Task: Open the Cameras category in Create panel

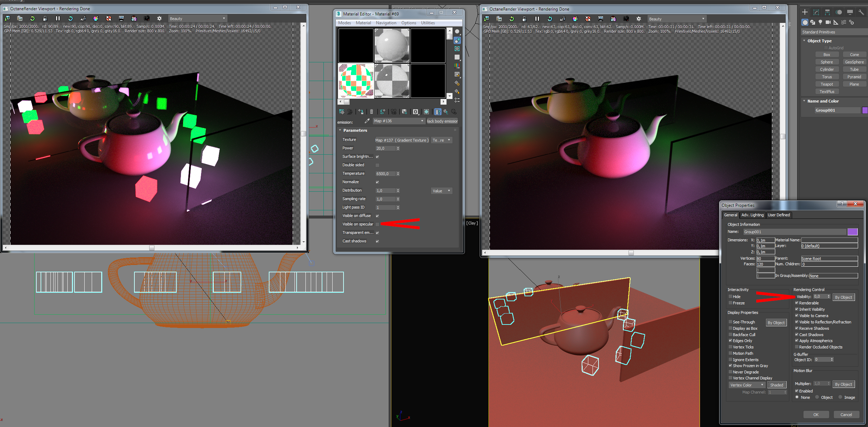Action: tap(828, 22)
